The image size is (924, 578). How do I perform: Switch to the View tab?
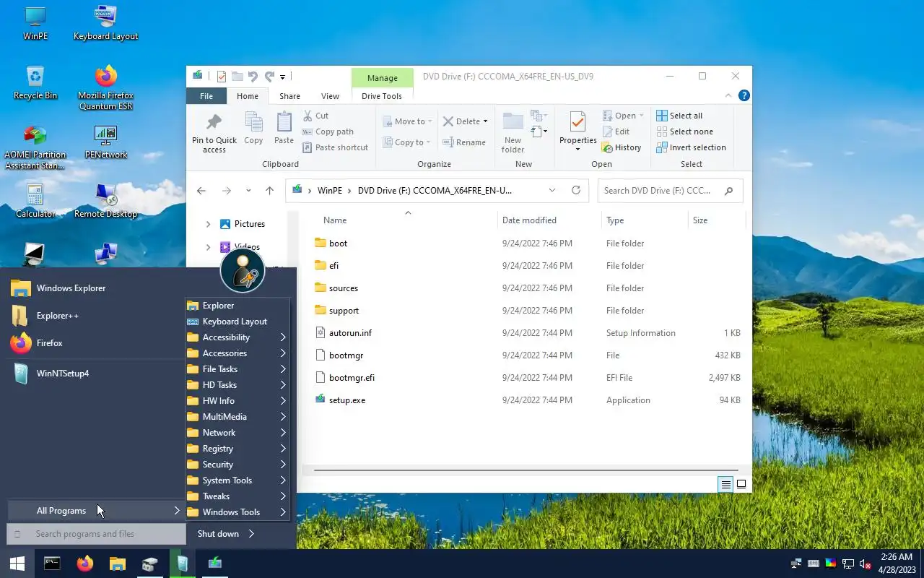pos(330,96)
